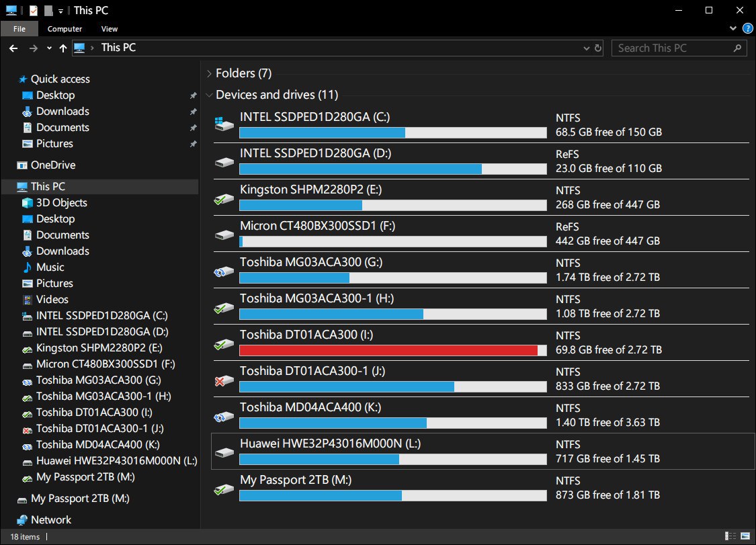
Task: Select Toshiba DT01ACA300-1 (J:) in sidebar
Action: [x=100, y=428]
